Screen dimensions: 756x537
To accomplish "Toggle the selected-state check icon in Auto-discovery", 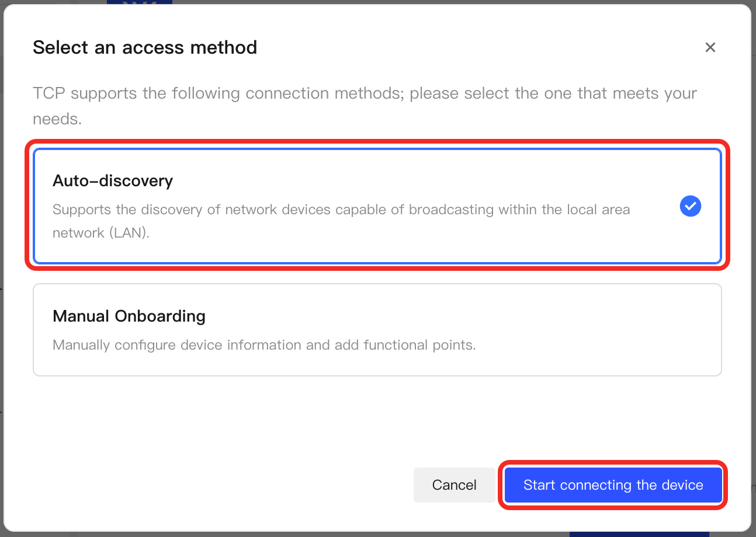I will point(691,206).
